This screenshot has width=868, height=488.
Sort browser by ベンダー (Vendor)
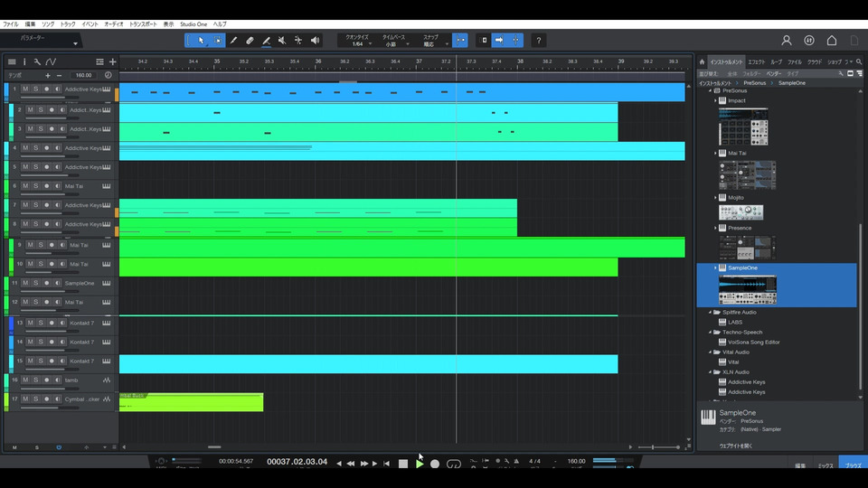pyautogui.click(x=773, y=73)
